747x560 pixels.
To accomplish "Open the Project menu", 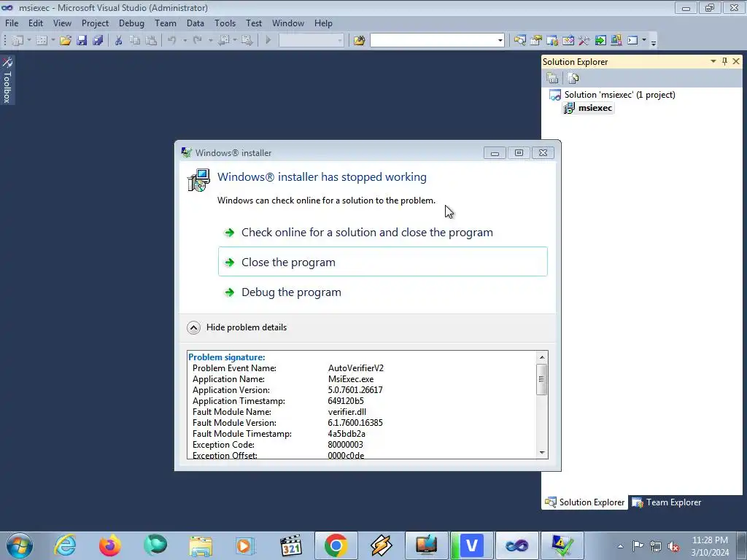I will 95,23.
